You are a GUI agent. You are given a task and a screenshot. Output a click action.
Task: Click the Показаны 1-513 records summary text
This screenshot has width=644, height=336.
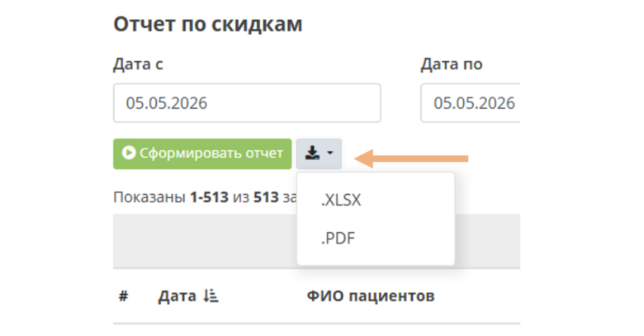[205, 197]
